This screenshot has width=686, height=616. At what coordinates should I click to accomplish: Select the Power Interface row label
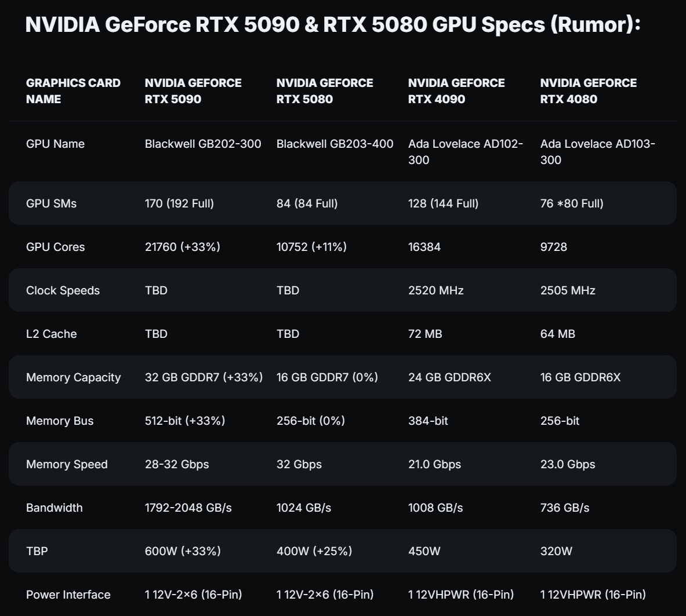click(x=68, y=595)
